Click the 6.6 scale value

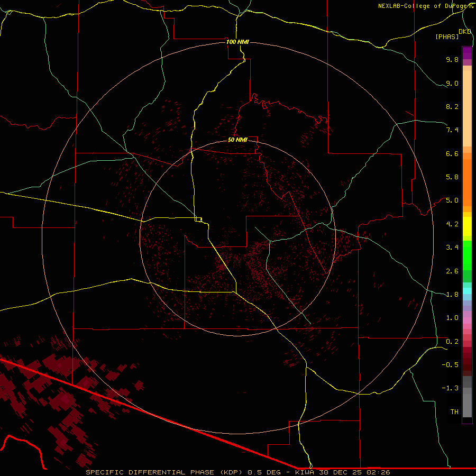pyautogui.click(x=452, y=153)
